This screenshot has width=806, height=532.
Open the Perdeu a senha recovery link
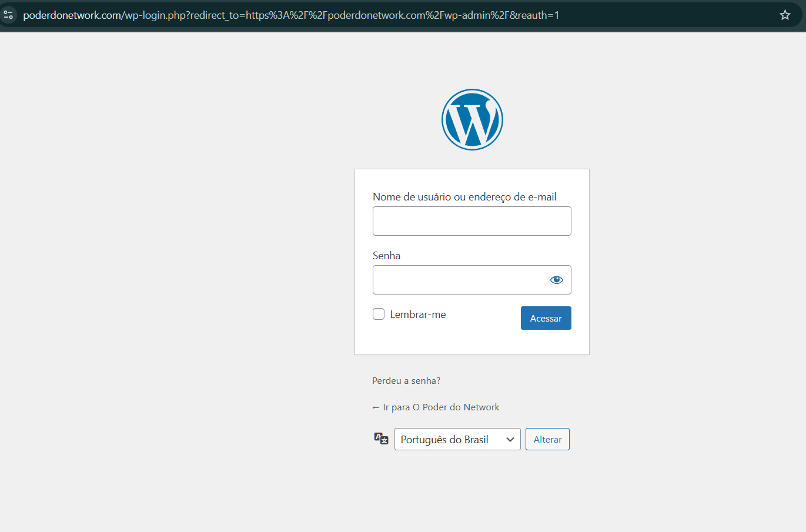tap(406, 380)
